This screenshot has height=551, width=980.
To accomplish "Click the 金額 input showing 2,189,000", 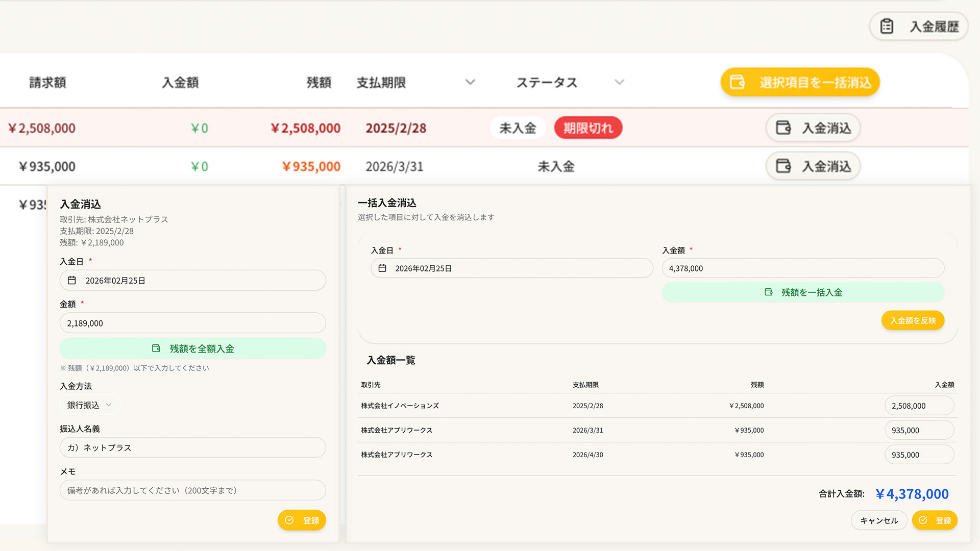I will point(192,323).
